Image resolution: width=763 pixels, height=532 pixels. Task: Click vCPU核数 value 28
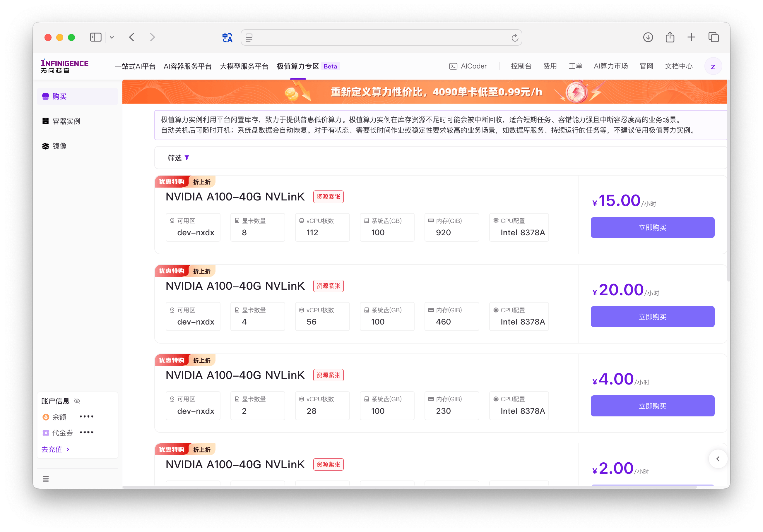coord(312,411)
